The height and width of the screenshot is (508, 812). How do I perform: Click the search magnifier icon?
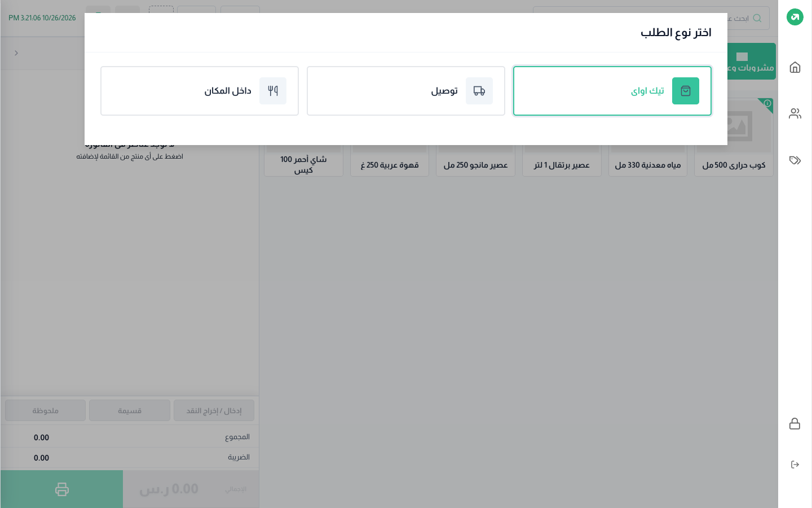757,18
